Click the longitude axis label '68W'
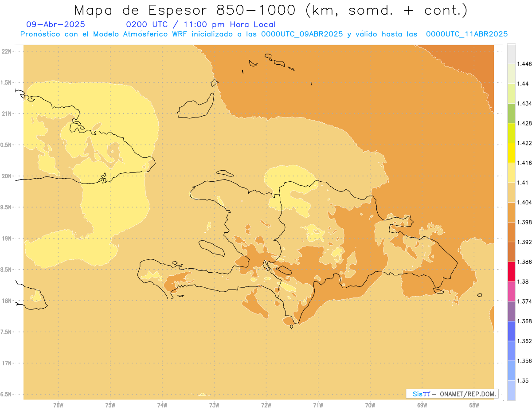The image size is (532, 411). pos(474,405)
